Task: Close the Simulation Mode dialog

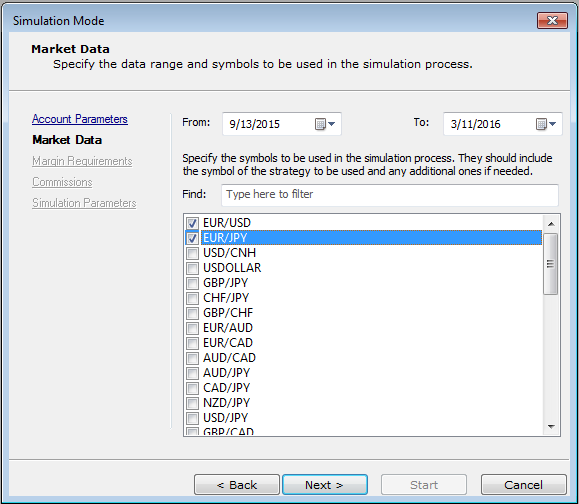Action: [552, 20]
